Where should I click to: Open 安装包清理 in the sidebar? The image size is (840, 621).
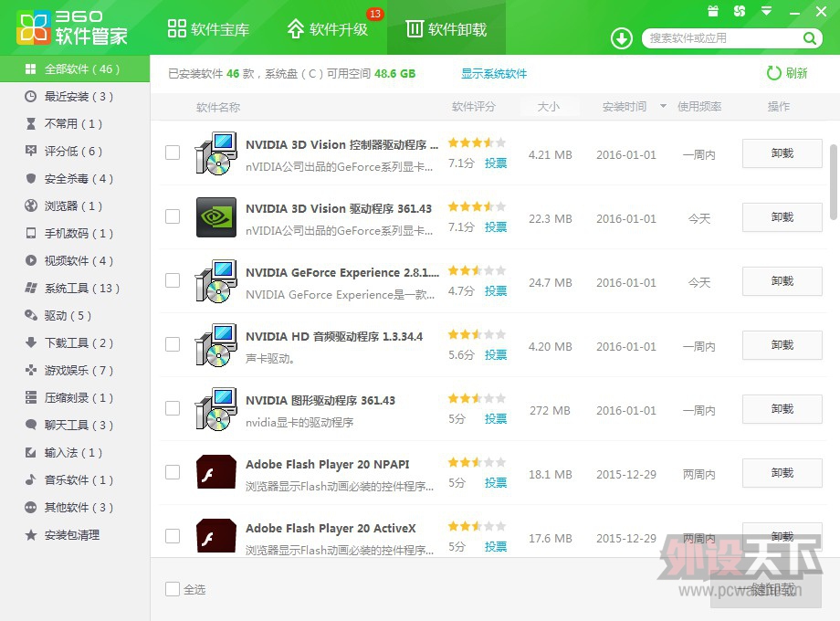(x=75, y=535)
